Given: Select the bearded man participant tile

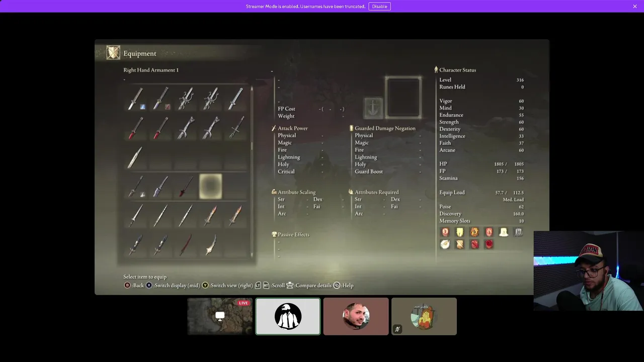Looking at the screenshot, I should 356,316.
